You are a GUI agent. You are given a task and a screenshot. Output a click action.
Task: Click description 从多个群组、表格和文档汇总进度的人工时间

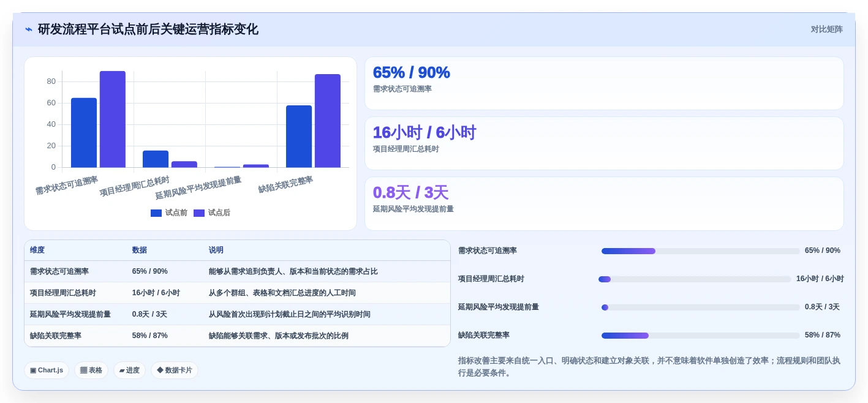point(282,293)
